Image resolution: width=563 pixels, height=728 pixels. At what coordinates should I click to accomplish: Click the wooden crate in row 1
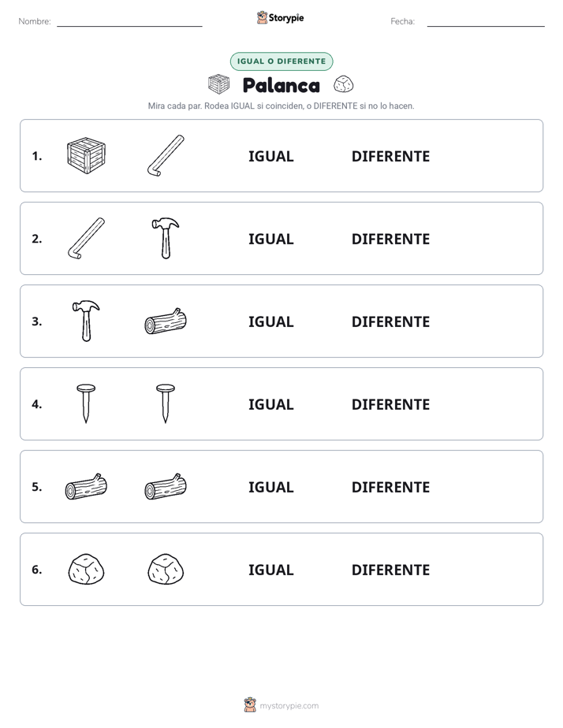click(x=87, y=155)
